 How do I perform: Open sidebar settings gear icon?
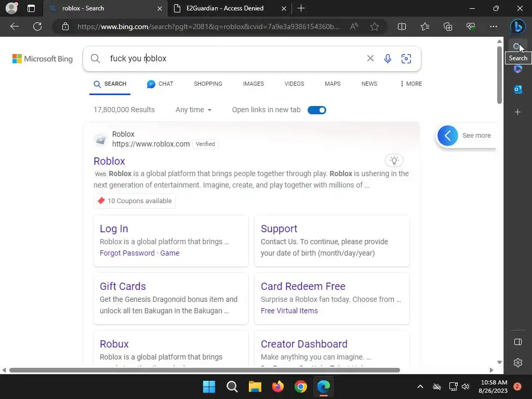518,363
